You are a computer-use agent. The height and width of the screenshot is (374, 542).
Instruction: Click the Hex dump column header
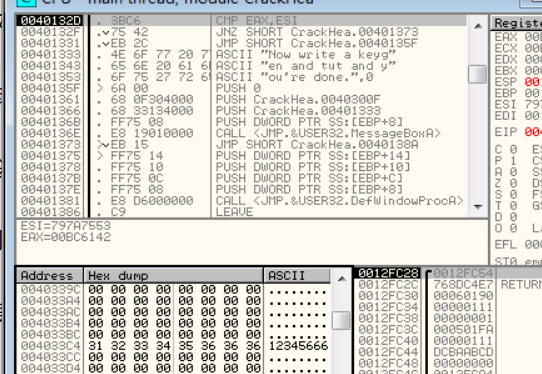[x=173, y=276]
